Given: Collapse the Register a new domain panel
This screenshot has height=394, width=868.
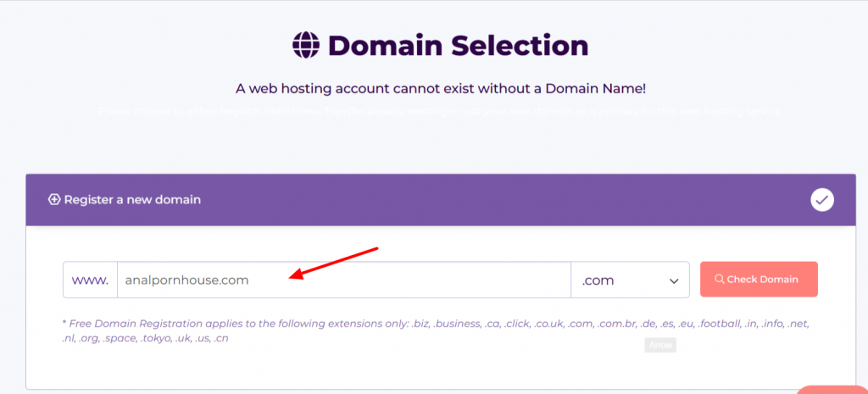Looking at the screenshot, I should coord(822,200).
